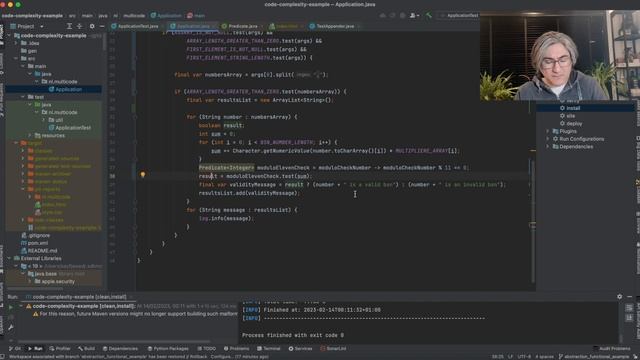Collapse the code-complexity-example project root
The width and height of the screenshot is (640, 360).
tap(9, 36)
